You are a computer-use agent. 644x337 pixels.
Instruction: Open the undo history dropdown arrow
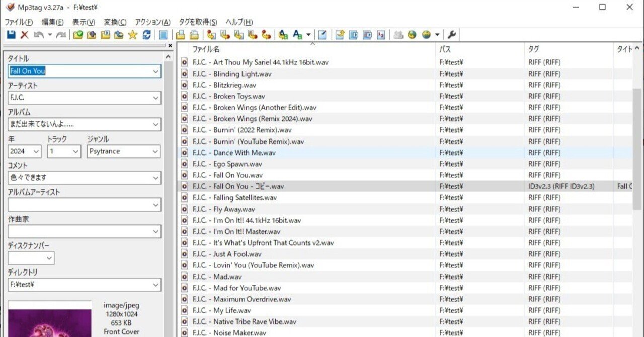(x=50, y=35)
